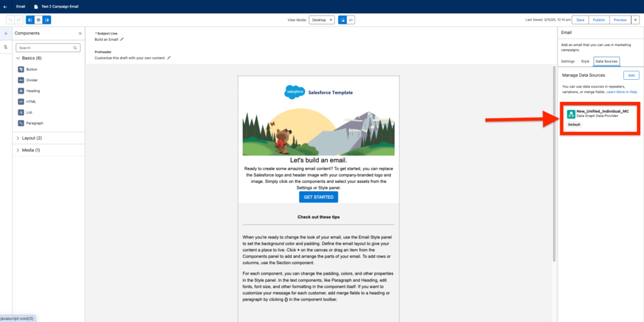
Task: Expand the Layout (2) section
Action: (x=18, y=138)
